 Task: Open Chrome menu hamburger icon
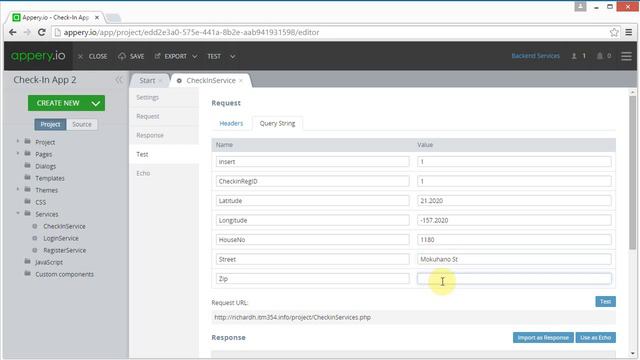point(629,32)
